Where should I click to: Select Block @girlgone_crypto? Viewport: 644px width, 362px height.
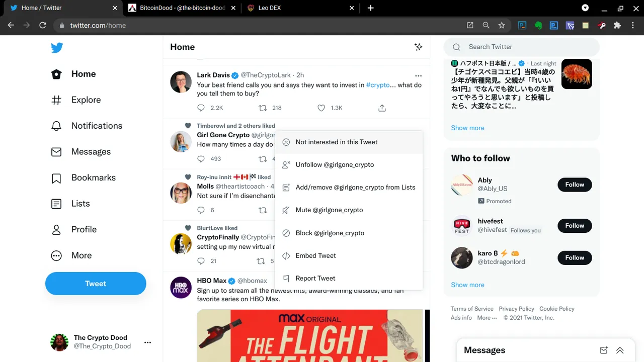click(x=349, y=233)
